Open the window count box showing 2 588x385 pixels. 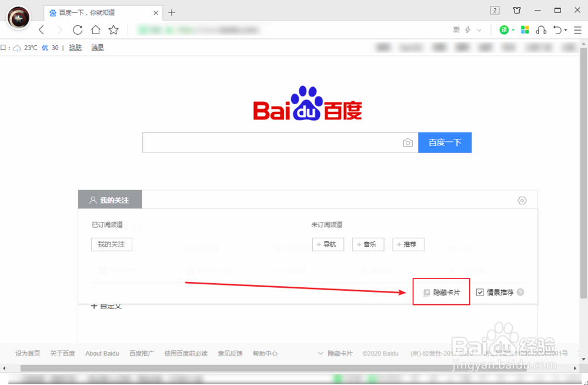(x=495, y=11)
